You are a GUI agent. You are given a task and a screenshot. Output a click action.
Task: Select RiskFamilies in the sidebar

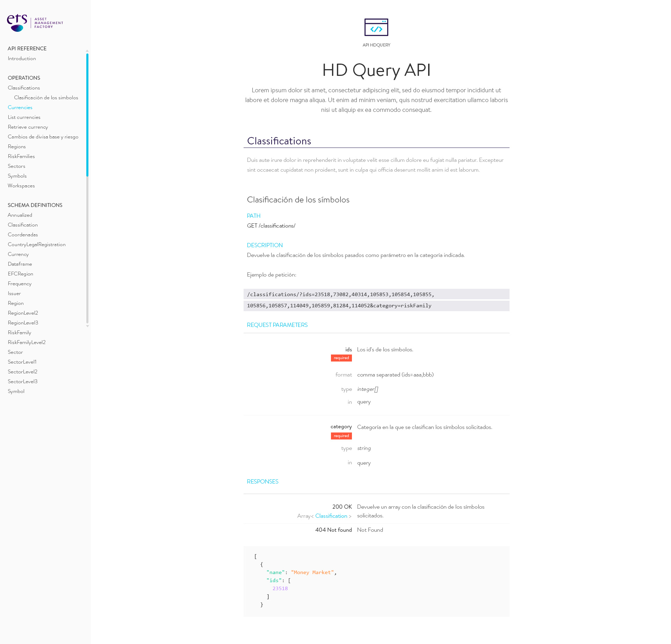click(x=21, y=156)
